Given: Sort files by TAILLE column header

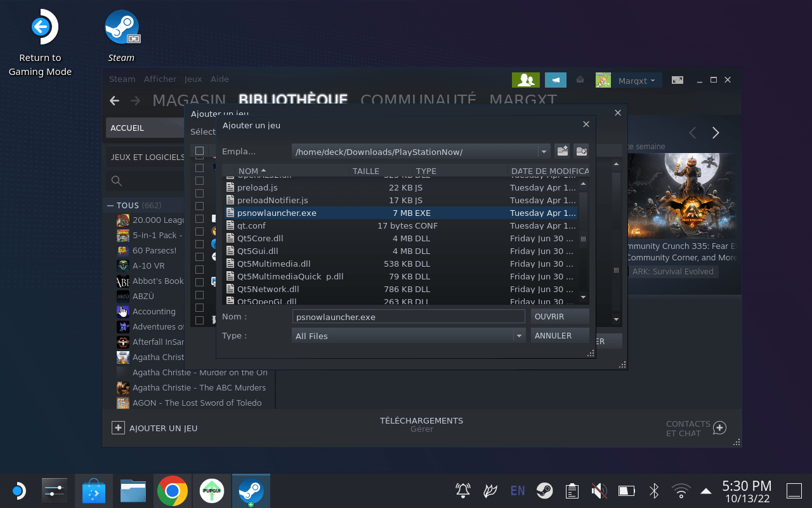Looking at the screenshot, I should (366, 171).
